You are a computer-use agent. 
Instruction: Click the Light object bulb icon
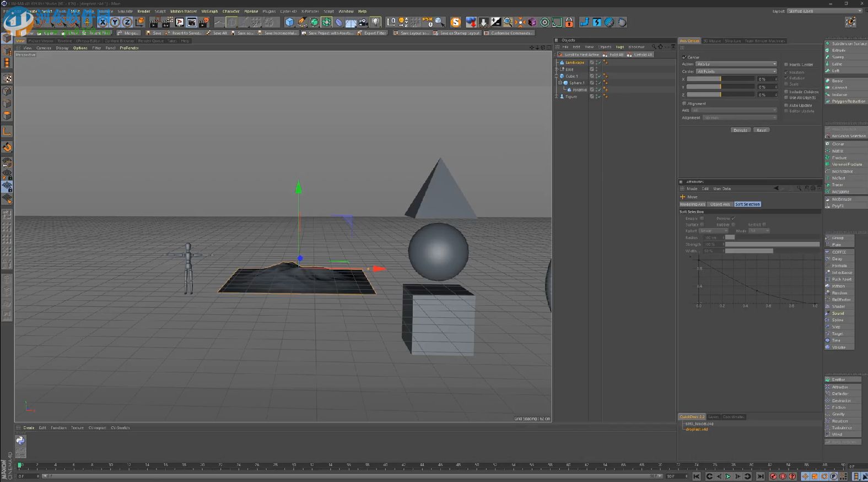pos(376,22)
